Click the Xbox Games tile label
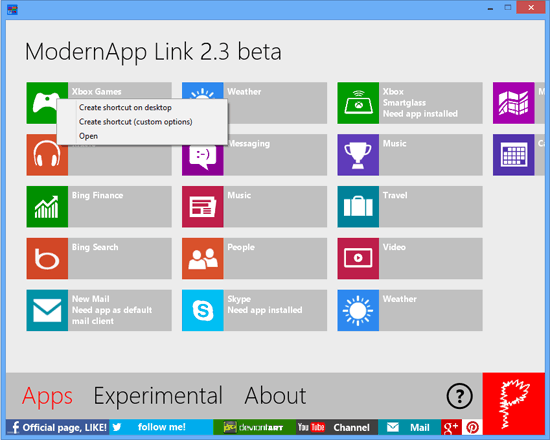This screenshot has height=440, width=550. coord(96,92)
